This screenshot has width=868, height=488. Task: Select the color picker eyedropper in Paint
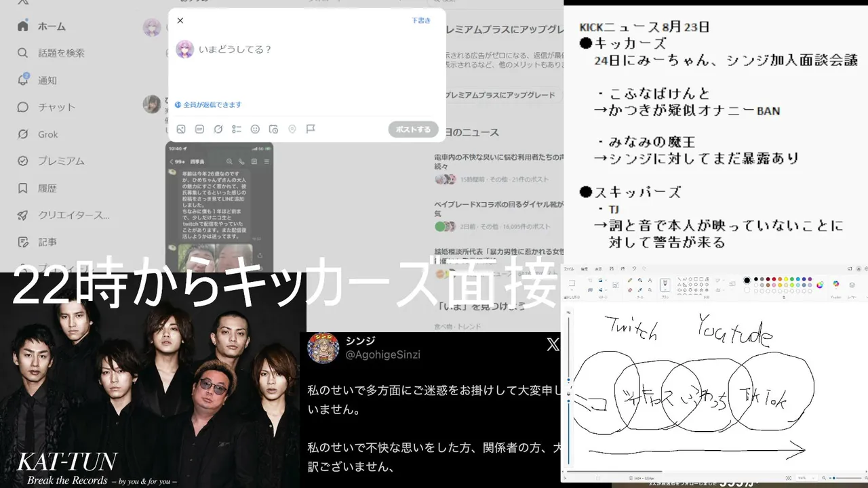[x=640, y=290]
